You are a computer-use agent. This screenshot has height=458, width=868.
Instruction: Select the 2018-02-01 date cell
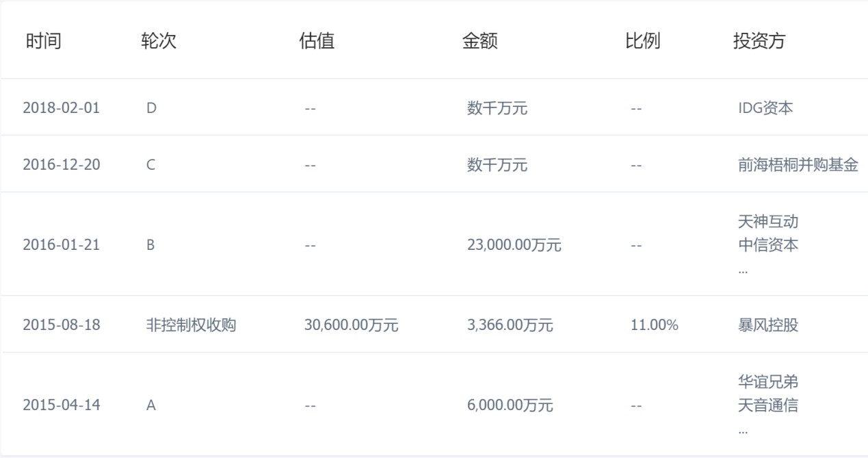(x=62, y=108)
